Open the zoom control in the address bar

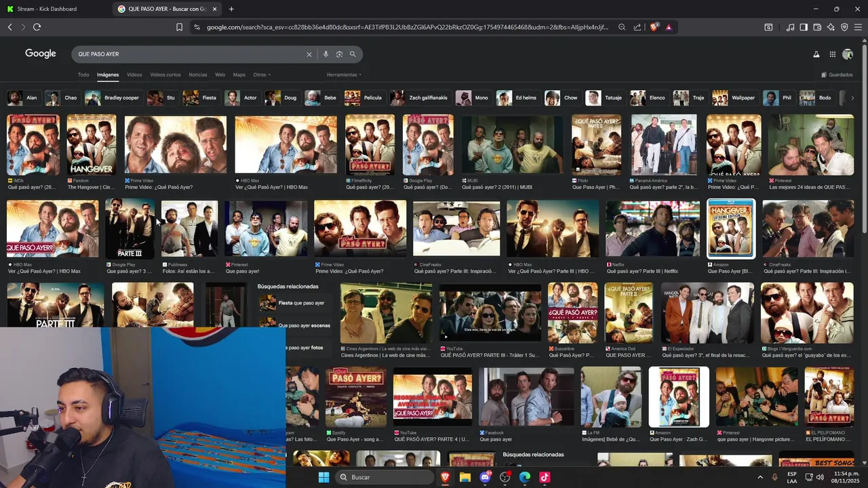point(622,27)
